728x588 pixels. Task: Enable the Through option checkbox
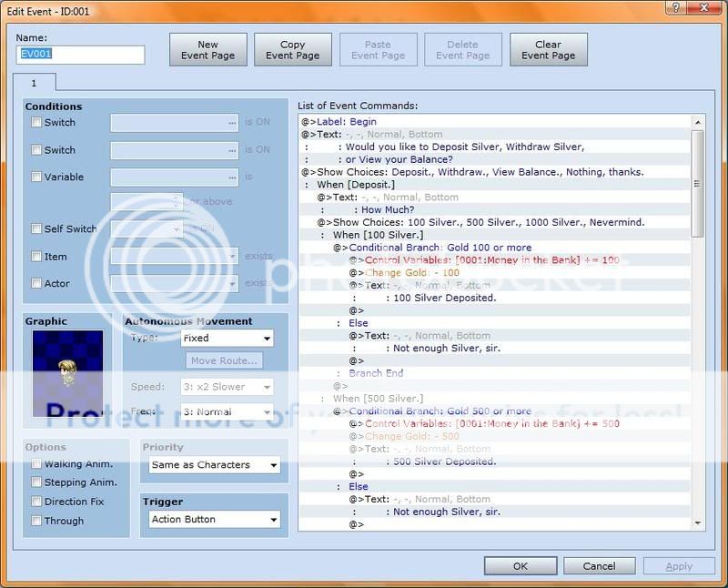click(x=36, y=521)
